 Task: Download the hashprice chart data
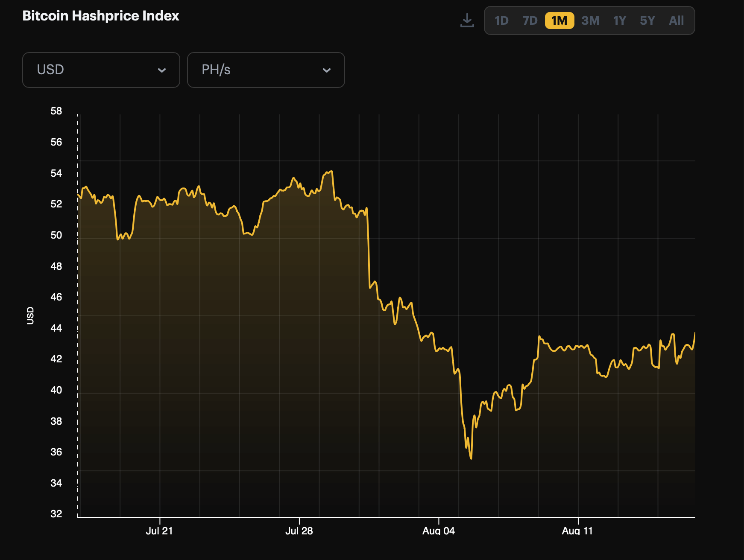point(467,20)
